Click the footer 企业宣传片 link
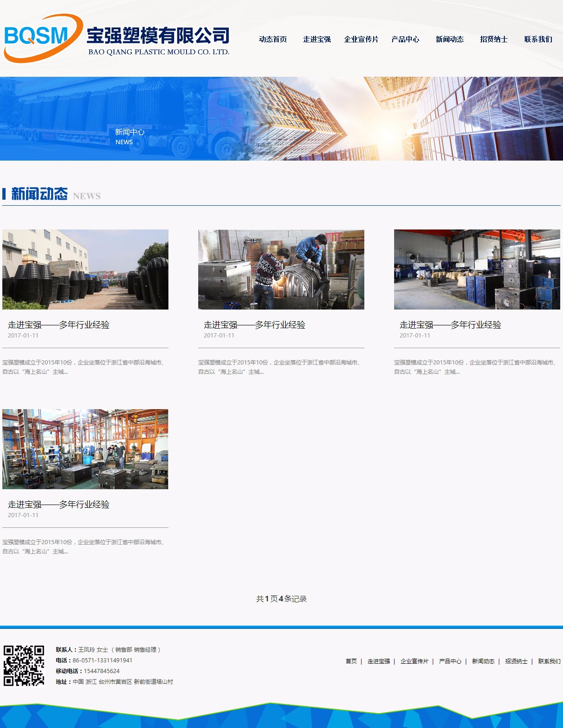Screen dimensions: 563x728 tap(414, 661)
